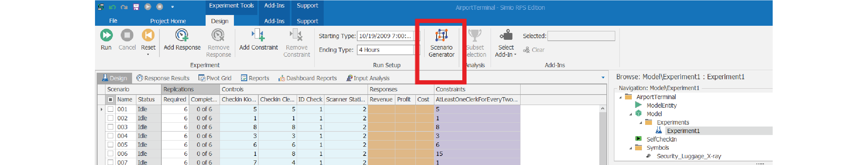
Task: Click the Add Constraint icon
Action: pyautogui.click(x=258, y=36)
